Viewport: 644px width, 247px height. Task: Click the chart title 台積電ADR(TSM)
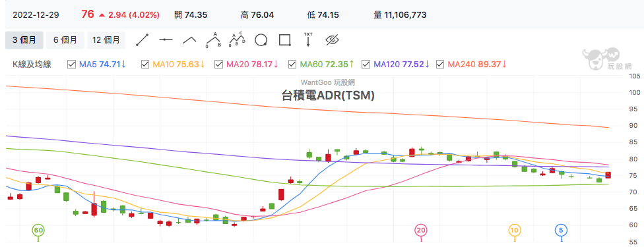coord(328,96)
